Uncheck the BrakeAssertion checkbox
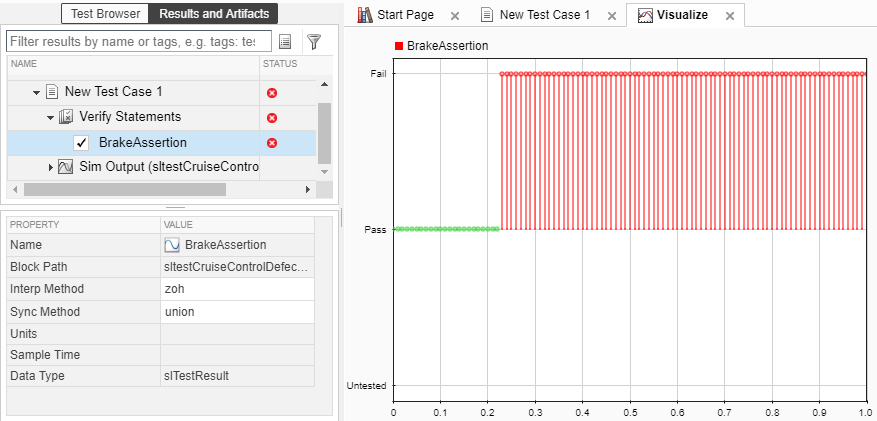Viewport: 877px width, 421px height. click(82, 143)
